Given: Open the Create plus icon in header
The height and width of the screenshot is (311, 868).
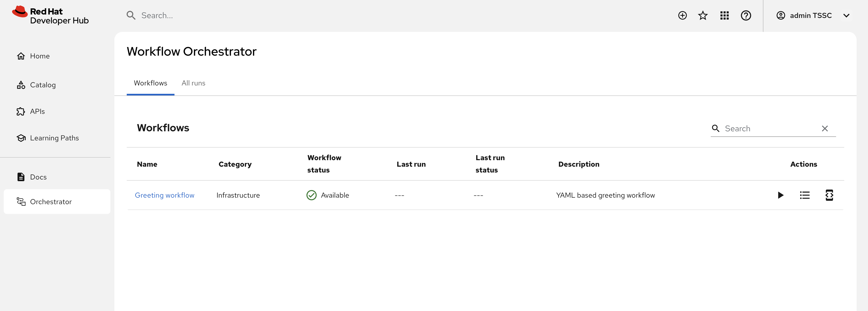Looking at the screenshot, I should 682,15.
